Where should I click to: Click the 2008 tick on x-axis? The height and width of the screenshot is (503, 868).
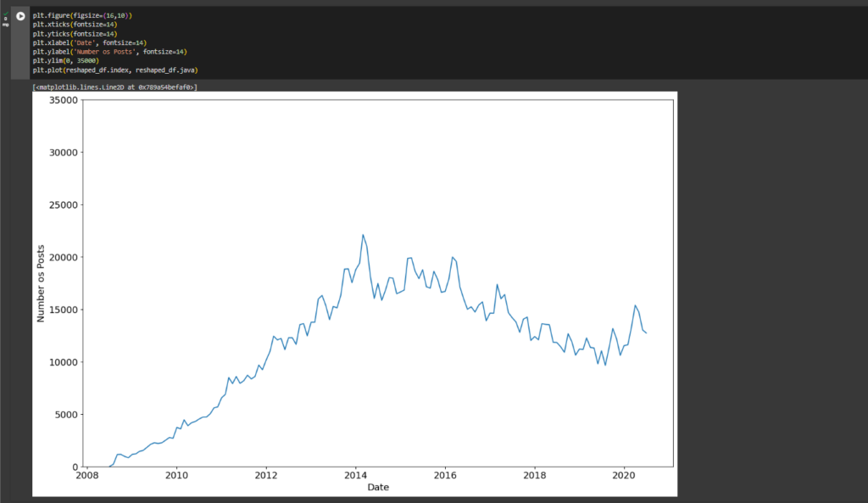click(x=86, y=475)
